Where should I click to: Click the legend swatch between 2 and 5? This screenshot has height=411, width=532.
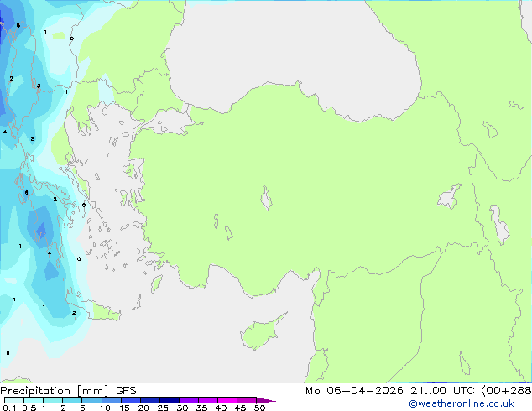click(x=72, y=400)
